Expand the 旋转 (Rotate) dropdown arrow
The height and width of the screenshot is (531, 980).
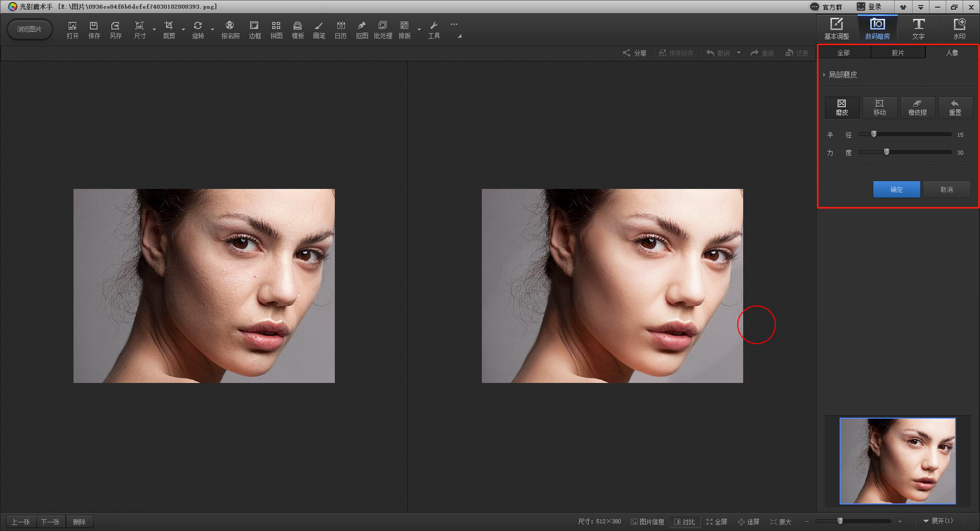click(213, 30)
